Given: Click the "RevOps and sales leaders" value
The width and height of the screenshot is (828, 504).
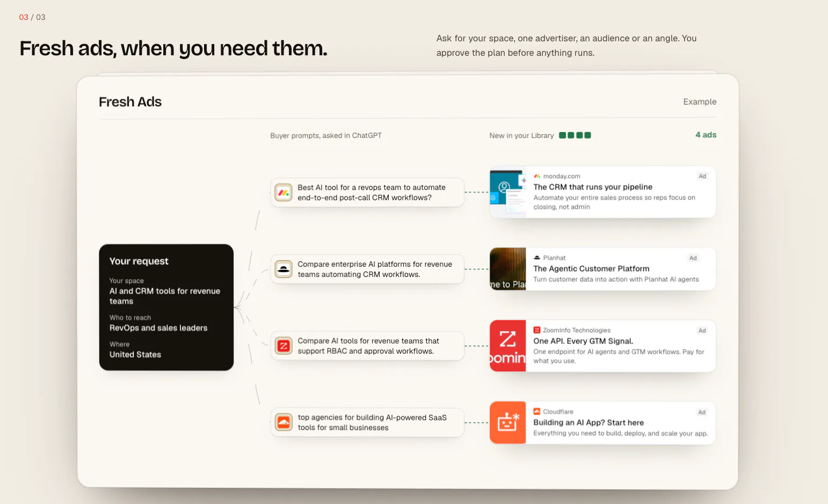Looking at the screenshot, I should [158, 328].
